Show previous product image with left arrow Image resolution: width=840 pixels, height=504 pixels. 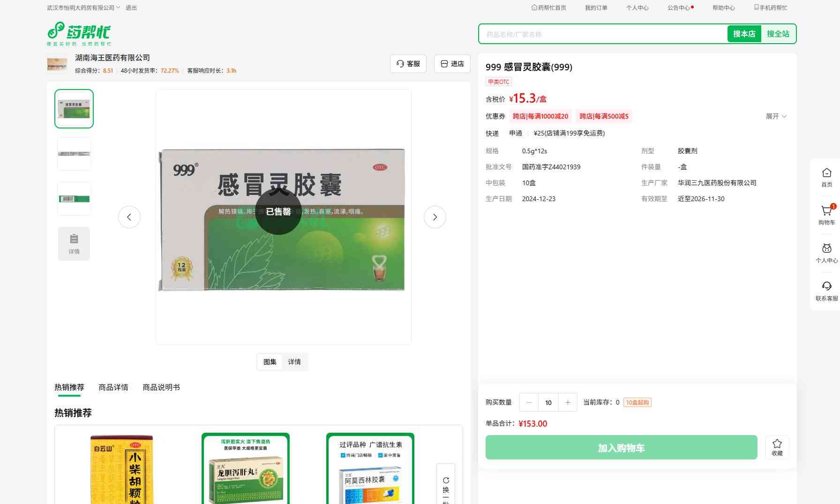tap(129, 217)
